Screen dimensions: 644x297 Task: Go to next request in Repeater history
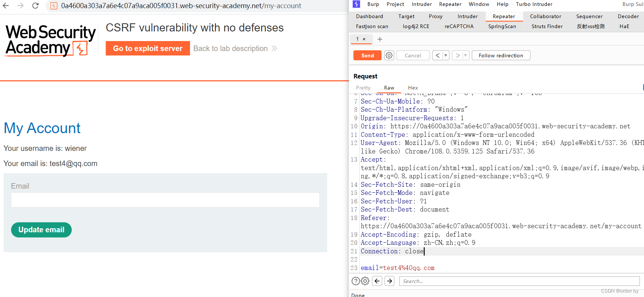click(x=458, y=55)
